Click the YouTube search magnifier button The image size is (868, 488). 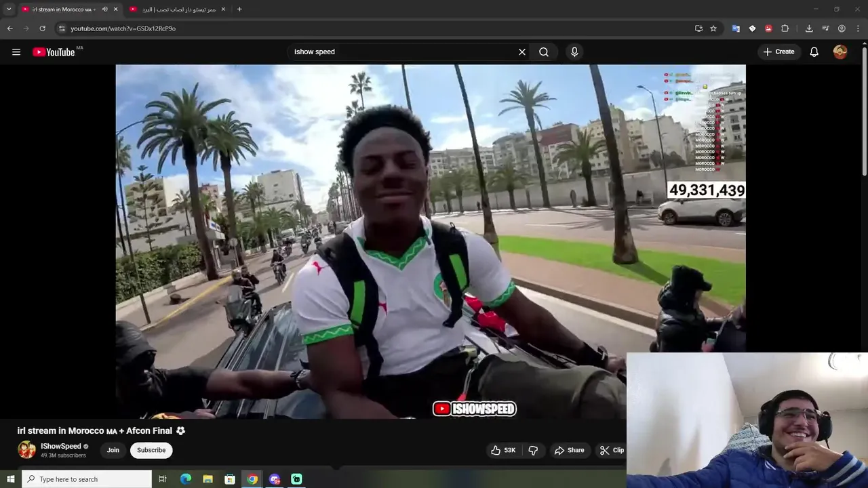click(544, 52)
